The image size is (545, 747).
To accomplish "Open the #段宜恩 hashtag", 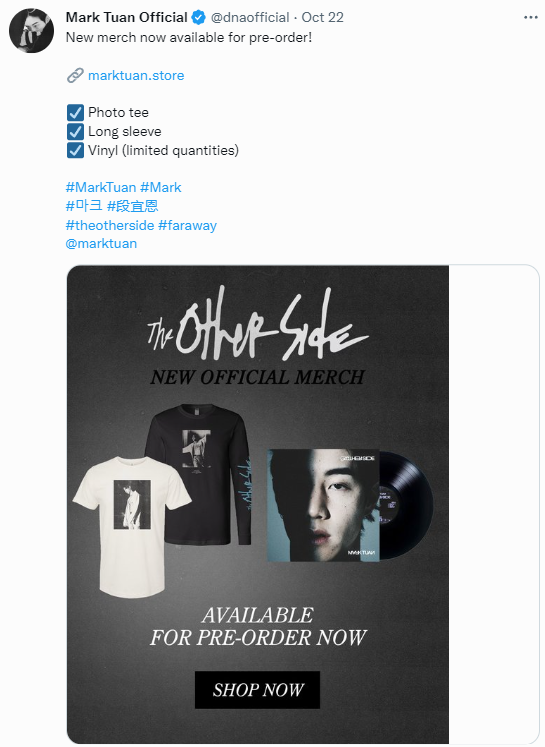I will point(132,206).
